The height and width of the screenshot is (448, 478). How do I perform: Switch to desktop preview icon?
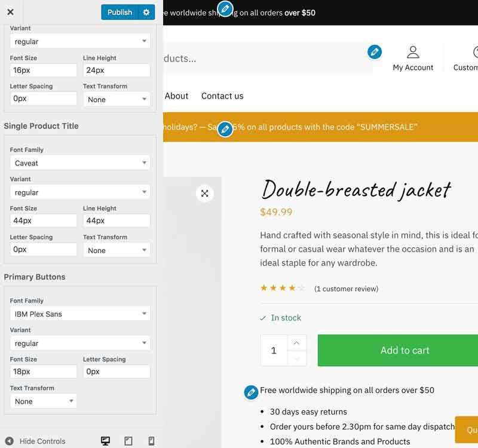[106, 441]
